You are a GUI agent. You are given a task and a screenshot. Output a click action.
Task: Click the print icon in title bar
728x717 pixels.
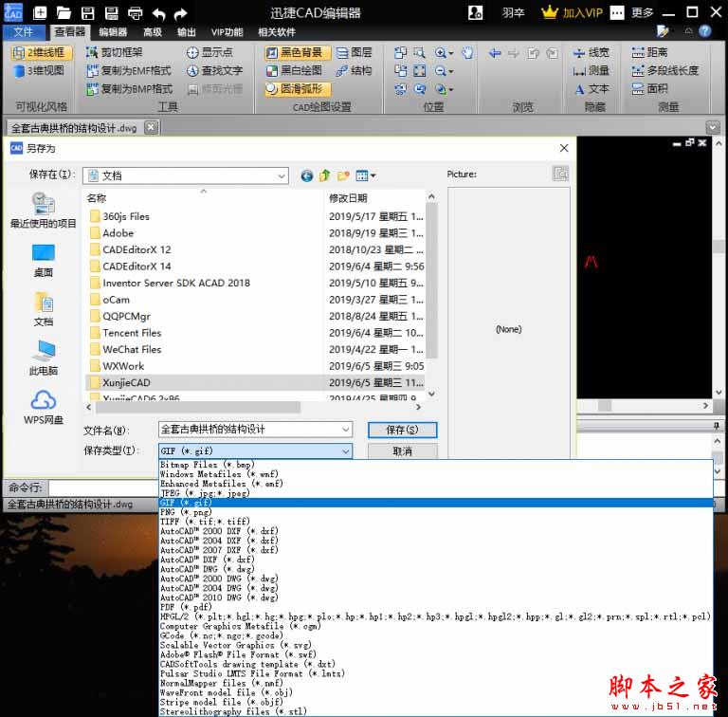pyautogui.click(x=136, y=13)
